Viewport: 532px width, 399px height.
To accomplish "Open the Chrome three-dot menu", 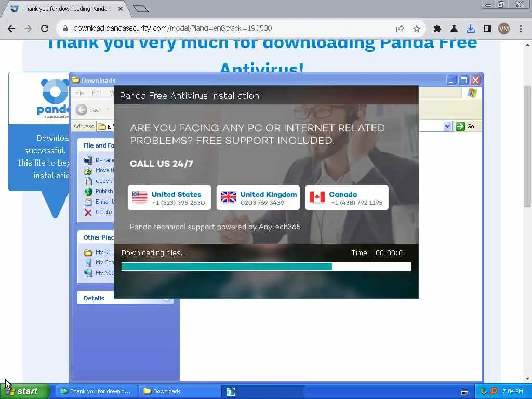I will [521, 29].
